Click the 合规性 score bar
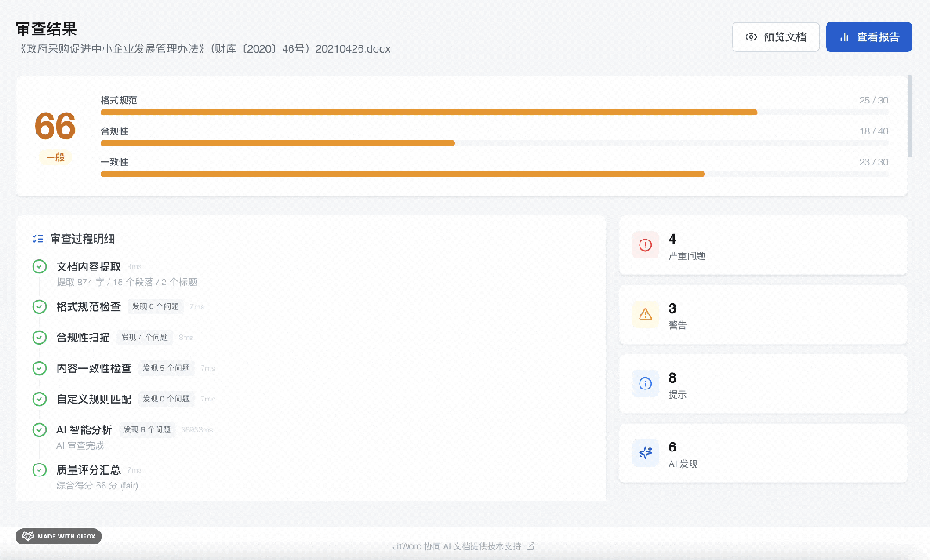Image resolution: width=930 pixels, height=560 pixels. 495,143
